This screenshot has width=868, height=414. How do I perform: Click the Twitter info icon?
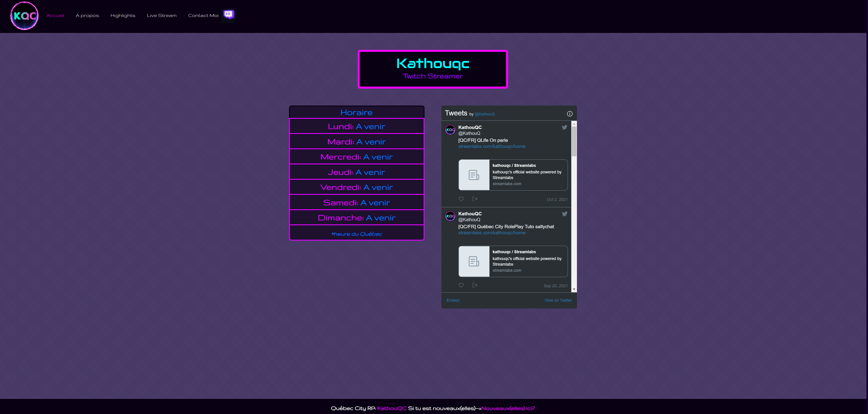569,114
